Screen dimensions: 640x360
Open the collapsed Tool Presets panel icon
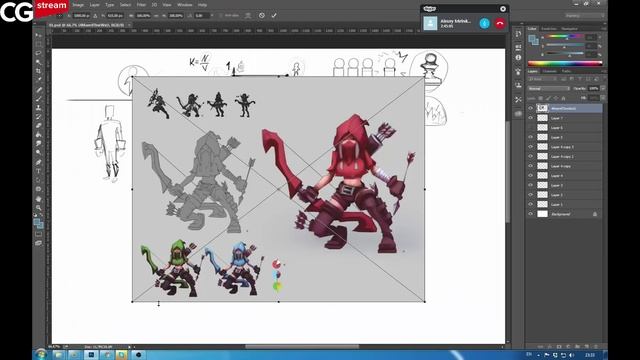518,99
